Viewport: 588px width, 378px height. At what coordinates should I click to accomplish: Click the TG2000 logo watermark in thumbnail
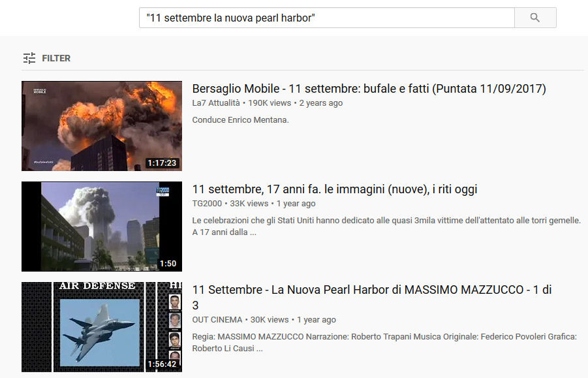click(x=162, y=191)
